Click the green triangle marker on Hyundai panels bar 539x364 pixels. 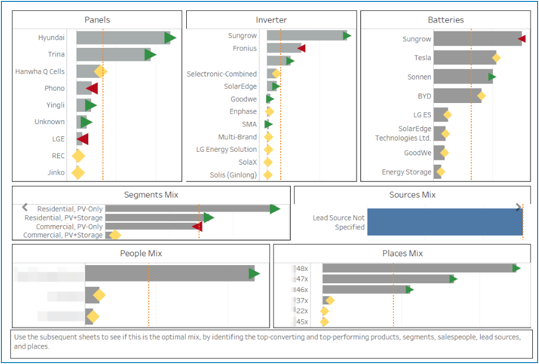click(170, 38)
